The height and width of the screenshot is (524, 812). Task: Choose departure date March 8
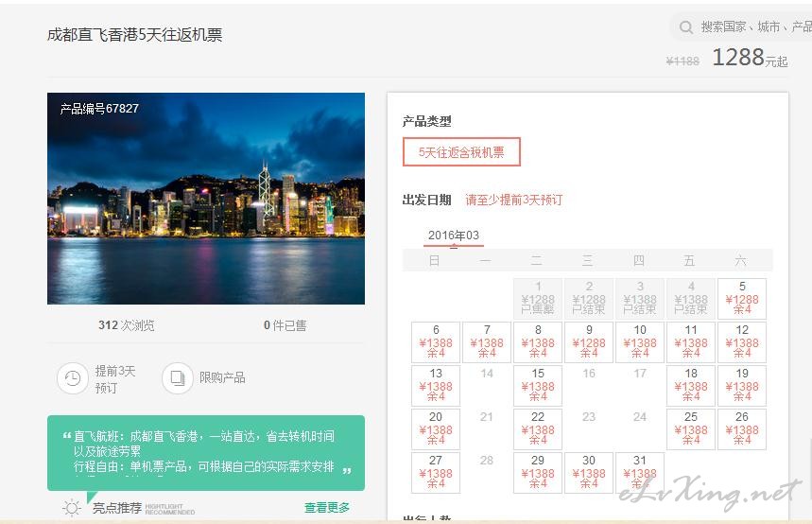(538, 342)
